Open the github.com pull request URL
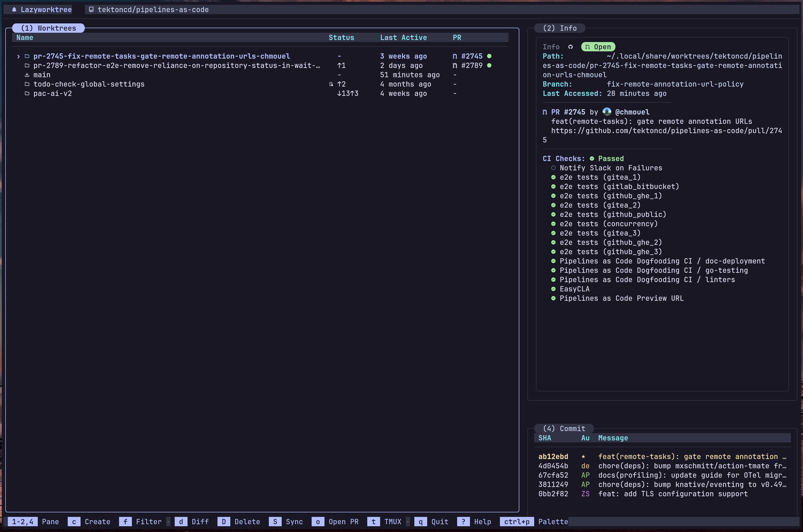 pyautogui.click(x=662, y=135)
